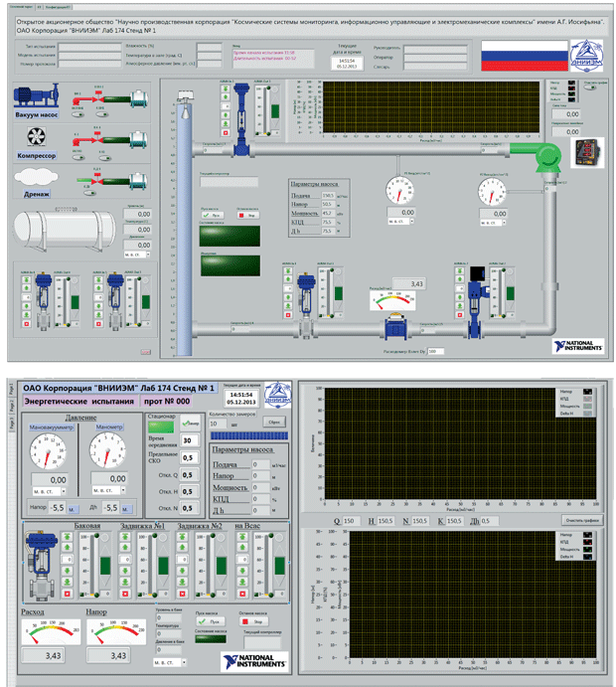Click the green centrifugal pump on the pipeline
This screenshot has height=687, width=616.
point(547,158)
